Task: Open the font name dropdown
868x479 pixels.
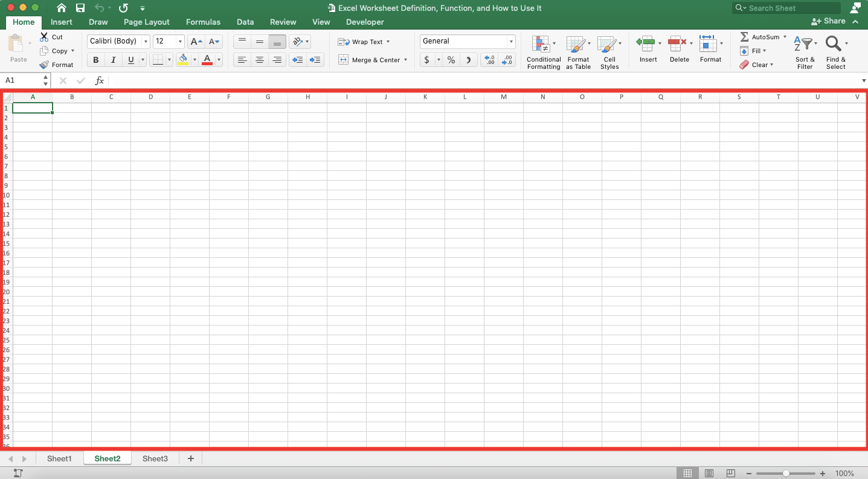Action: click(x=145, y=41)
